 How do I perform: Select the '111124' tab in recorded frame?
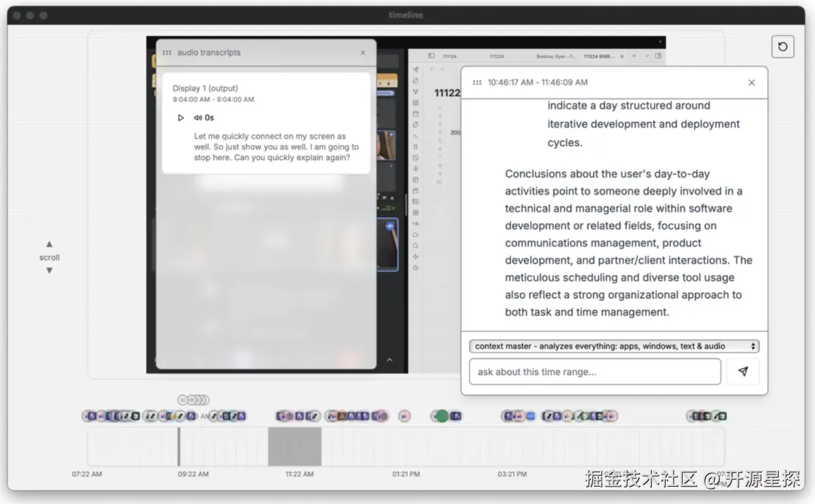(450, 56)
